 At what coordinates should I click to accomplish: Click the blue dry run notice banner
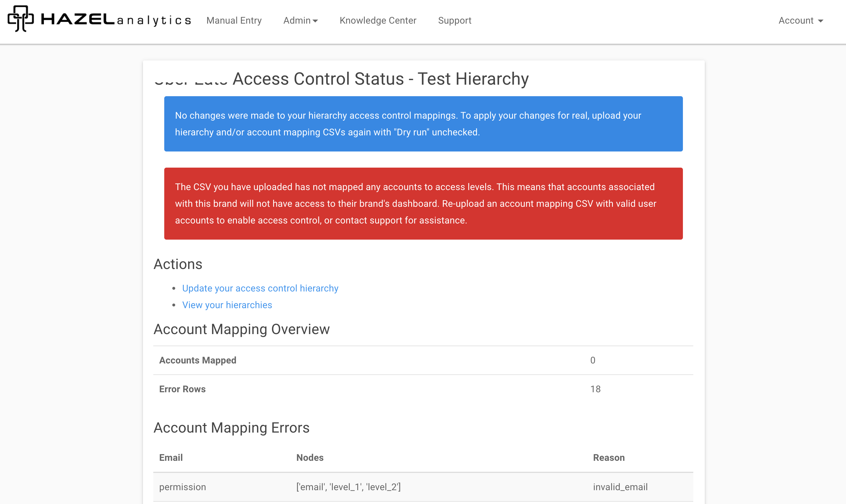coord(423,124)
